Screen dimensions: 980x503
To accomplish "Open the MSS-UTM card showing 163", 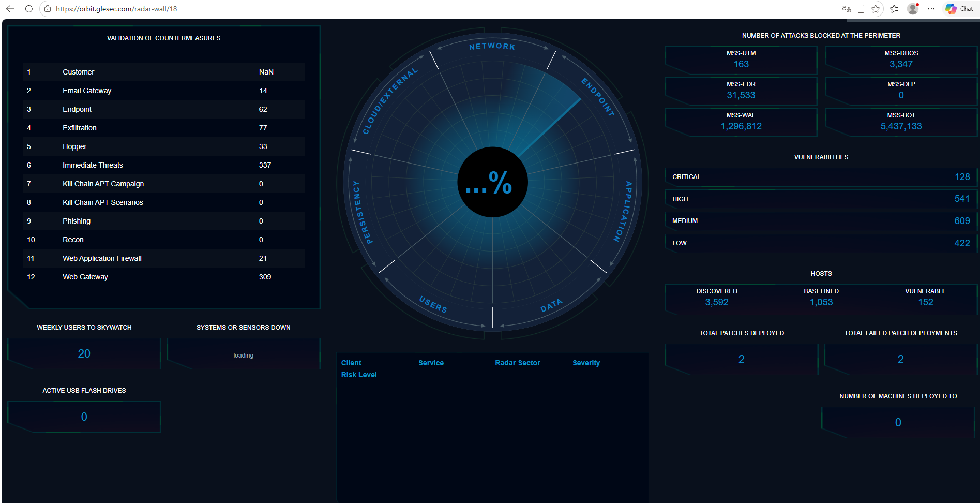I will (x=741, y=60).
